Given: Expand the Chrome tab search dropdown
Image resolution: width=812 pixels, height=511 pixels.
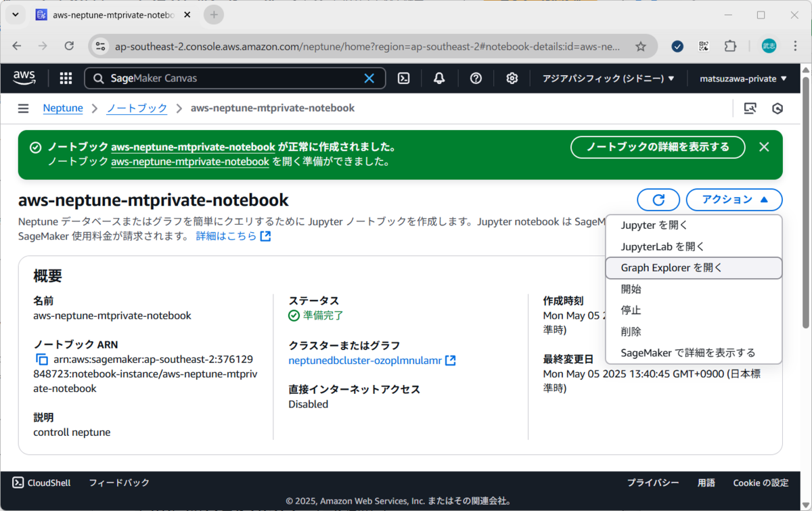Looking at the screenshot, I should click(15, 14).
